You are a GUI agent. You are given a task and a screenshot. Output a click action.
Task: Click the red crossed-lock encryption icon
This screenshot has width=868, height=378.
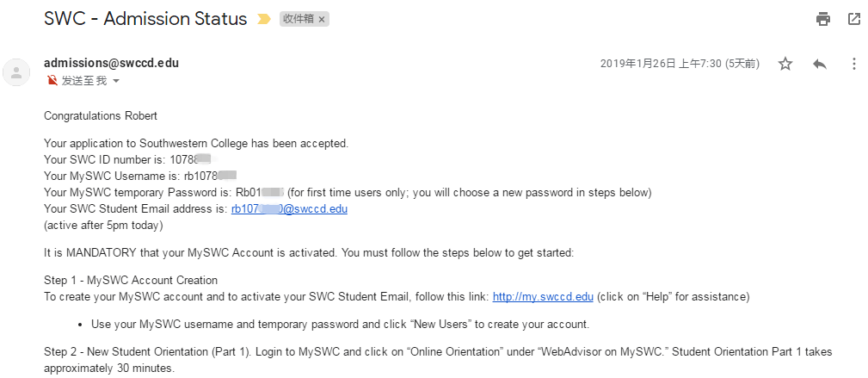(x=52, y=81)
